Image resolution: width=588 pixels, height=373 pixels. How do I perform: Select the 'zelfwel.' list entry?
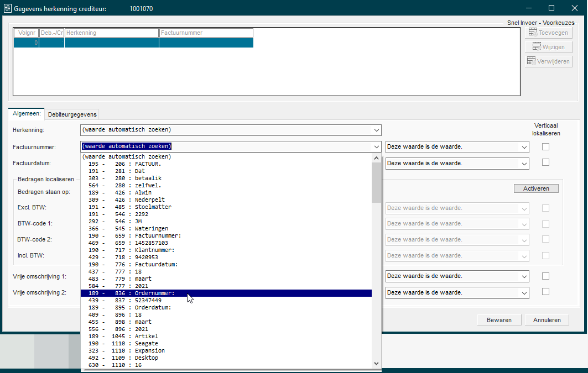pos(226,185)
